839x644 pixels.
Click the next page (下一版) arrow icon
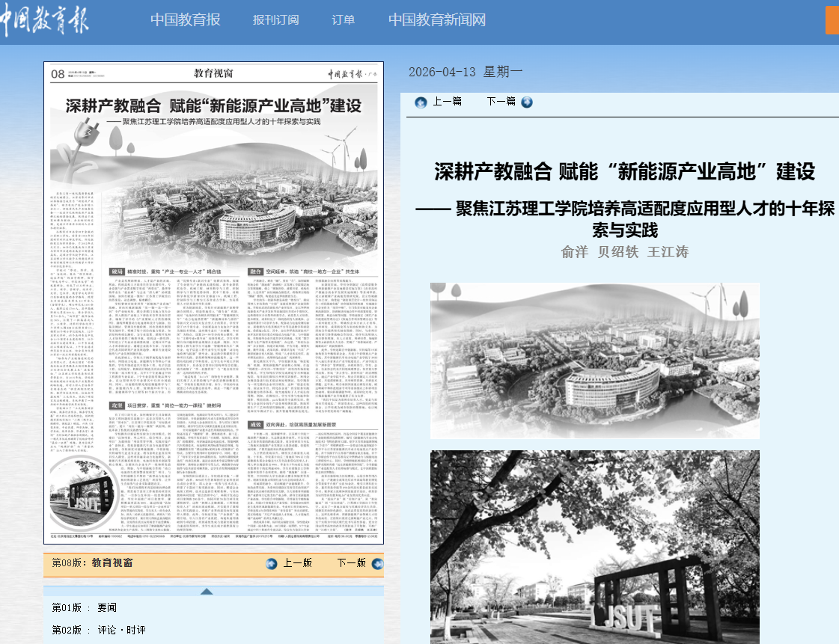[x=378, y=563]
